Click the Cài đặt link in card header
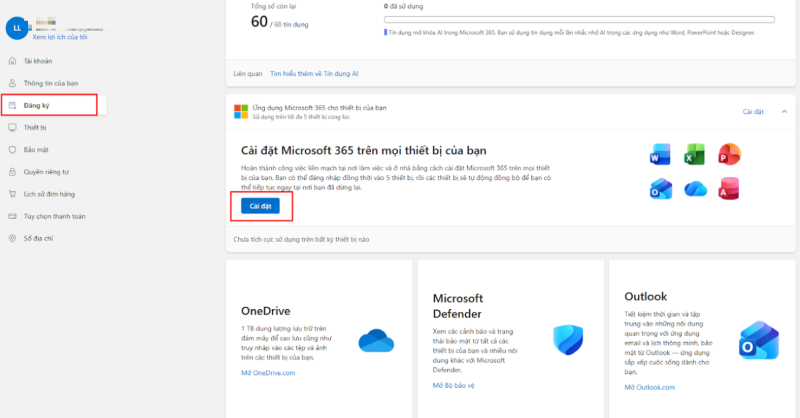This screenshot has height=418, width=800. click(x=753, y=111)
